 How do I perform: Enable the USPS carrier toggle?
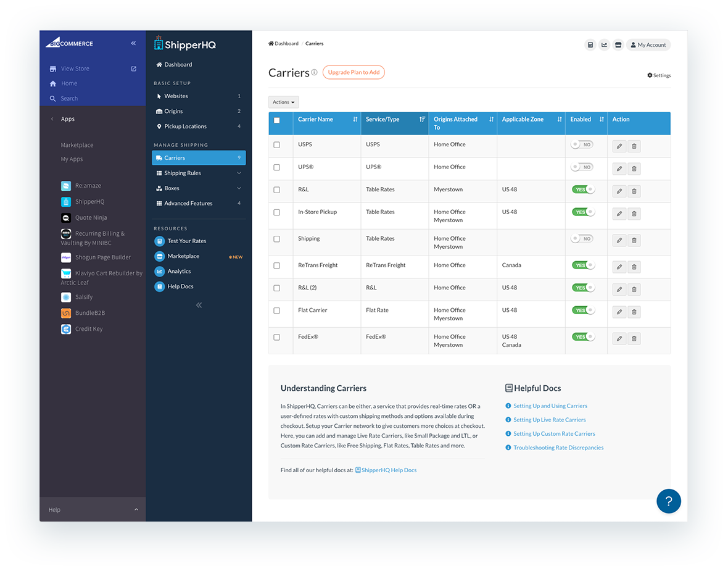tap(582, 144)
